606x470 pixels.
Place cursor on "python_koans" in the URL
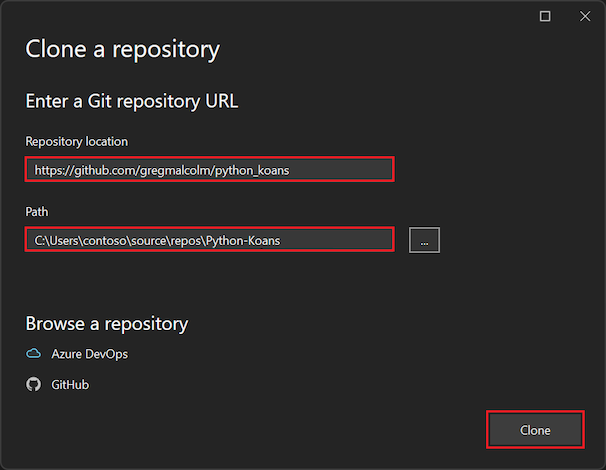click(255, 170)
